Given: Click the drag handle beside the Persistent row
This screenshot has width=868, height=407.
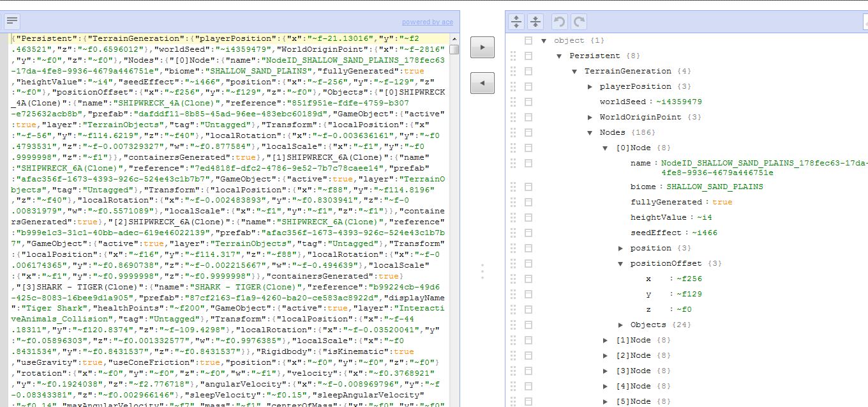Looking at the screenshot, I should tap(513, 56).
